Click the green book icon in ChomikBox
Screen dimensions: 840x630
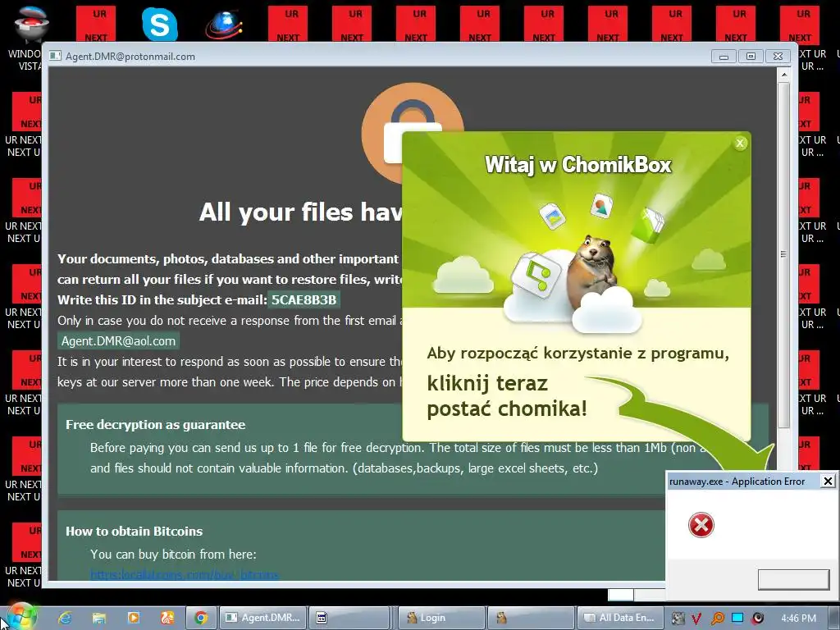click(648, 225)
